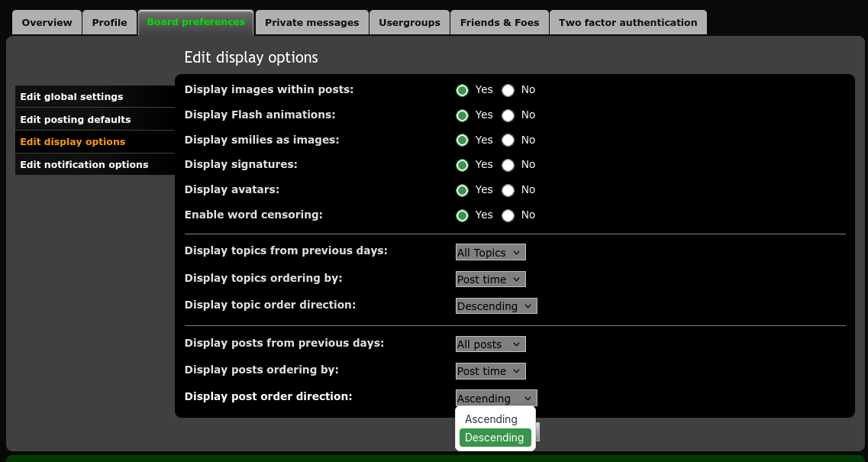Select Yes for Display avatars
Screen dimensions: 868x462
462,190
